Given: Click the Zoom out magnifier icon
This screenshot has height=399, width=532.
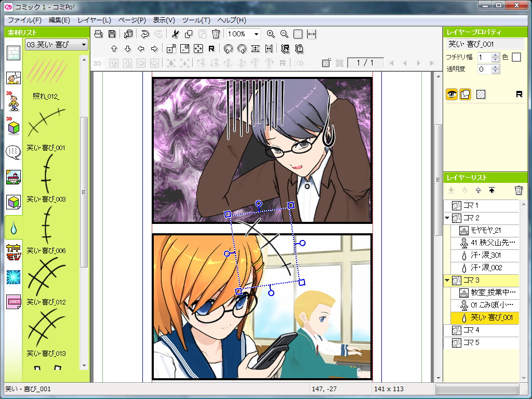Looking at the screenshot, I should (284, 34).
